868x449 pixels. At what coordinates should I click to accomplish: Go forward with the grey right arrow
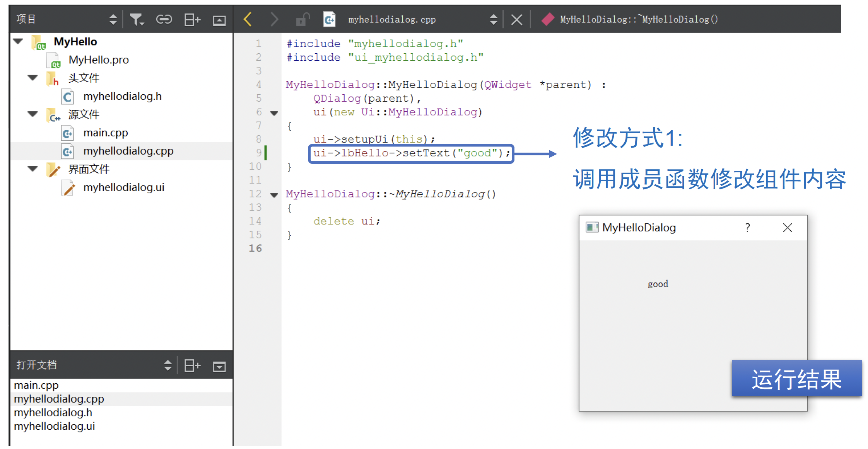(x=274, y=19)
